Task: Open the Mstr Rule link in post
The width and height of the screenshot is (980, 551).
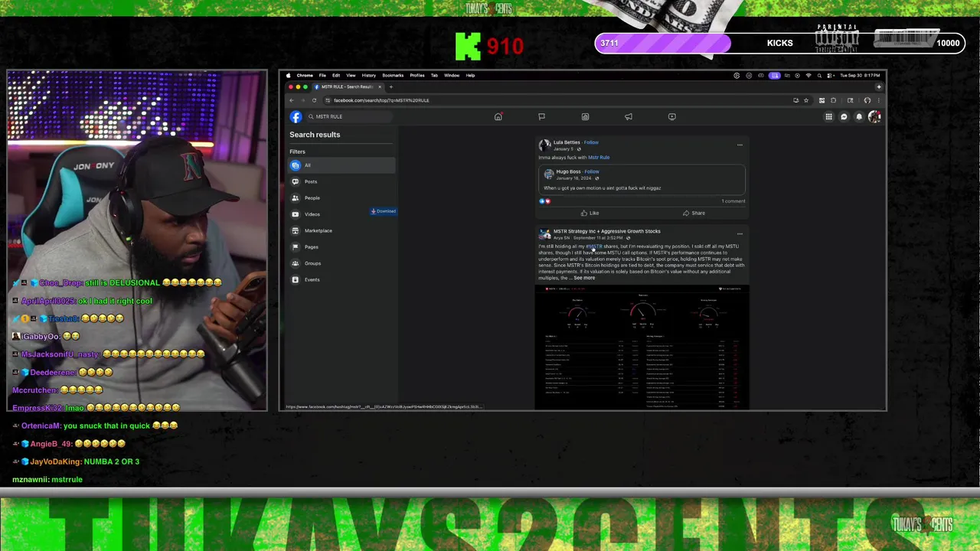Action: coord(599,158)
